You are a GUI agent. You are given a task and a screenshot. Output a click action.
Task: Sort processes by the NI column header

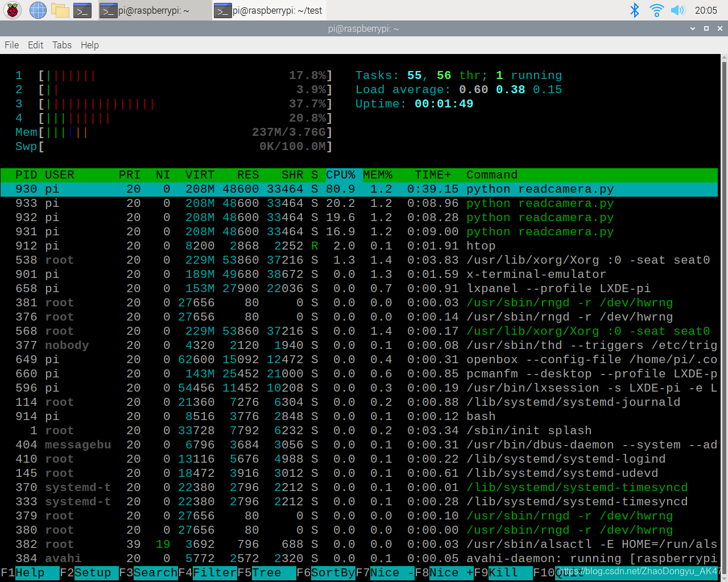point(163,175)
